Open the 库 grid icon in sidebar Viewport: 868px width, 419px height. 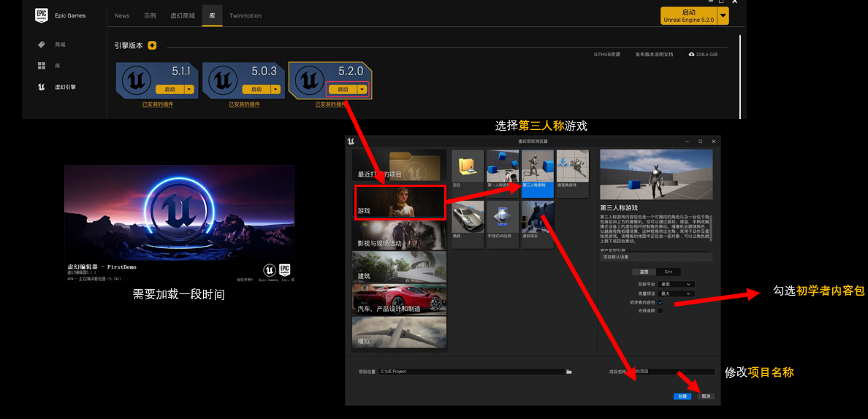pyautogui.click(x=41, y=66)
